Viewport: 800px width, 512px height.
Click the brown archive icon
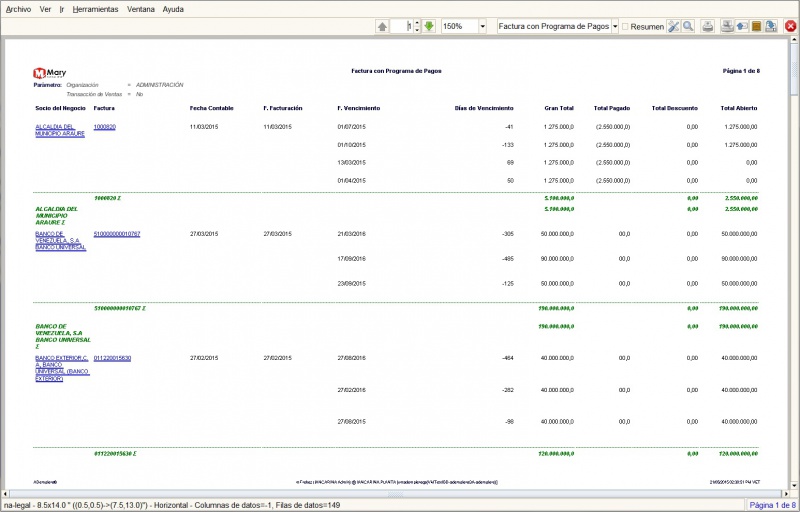[756, 27]
